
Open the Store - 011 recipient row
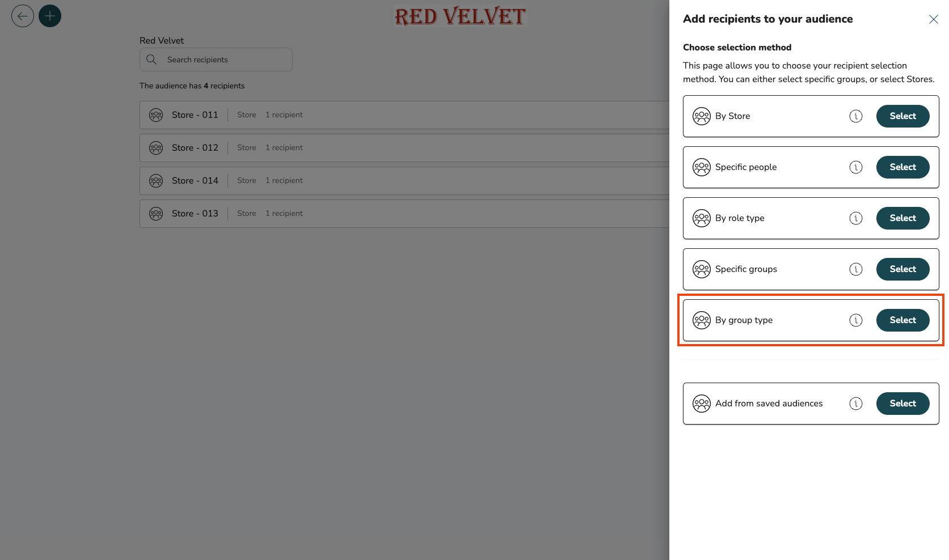(x=397, y=115)
